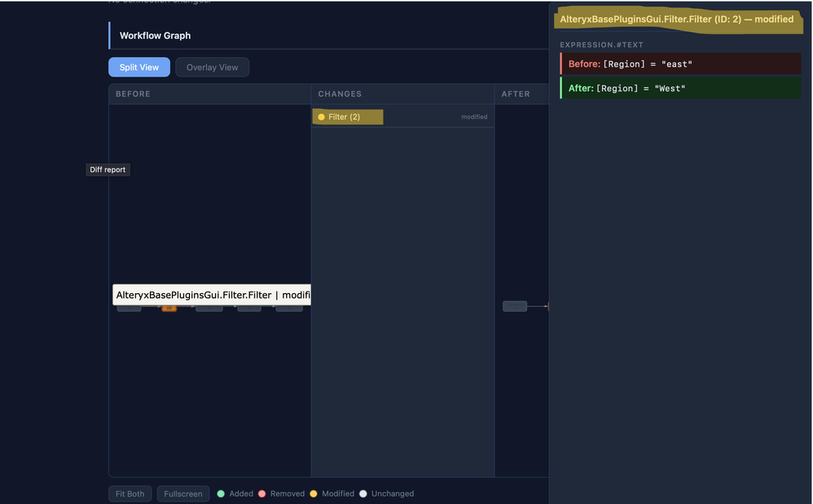Image resolution: width=813 pixels, height=504 pixels.
Task: Click the white Unchanged legend dot
Action: (363, 493)
